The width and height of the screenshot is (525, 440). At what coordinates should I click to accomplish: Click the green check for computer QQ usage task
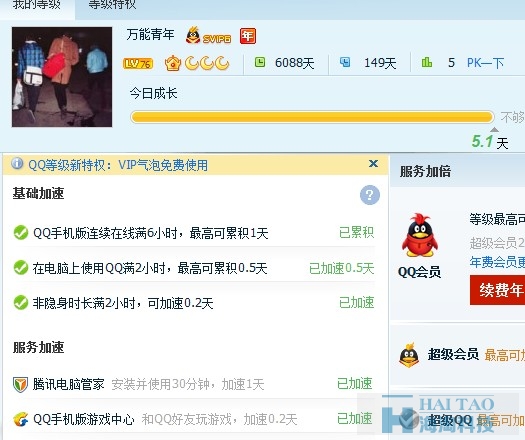click(21, 268)
